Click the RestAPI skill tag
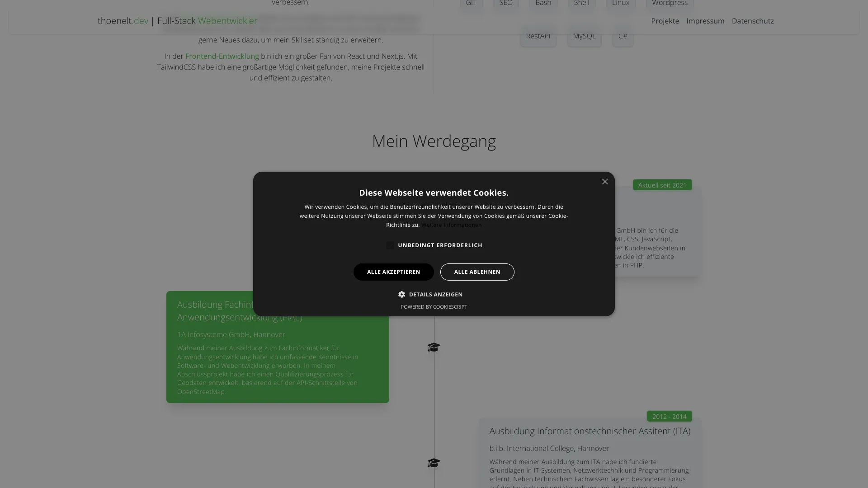The width and height of the screenshot is (868, 488). pos(538,36)
